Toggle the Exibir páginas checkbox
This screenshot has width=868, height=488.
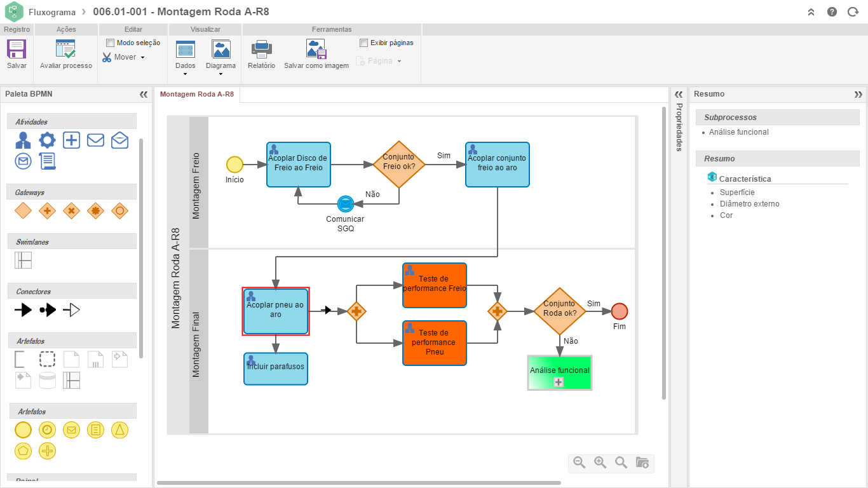364,43
